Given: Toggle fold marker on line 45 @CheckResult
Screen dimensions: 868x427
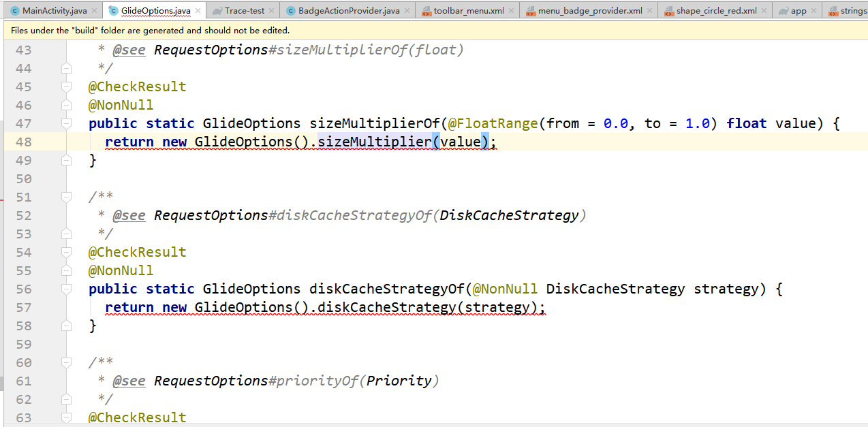Looking at the screenshot, I should tap(66, 86).
